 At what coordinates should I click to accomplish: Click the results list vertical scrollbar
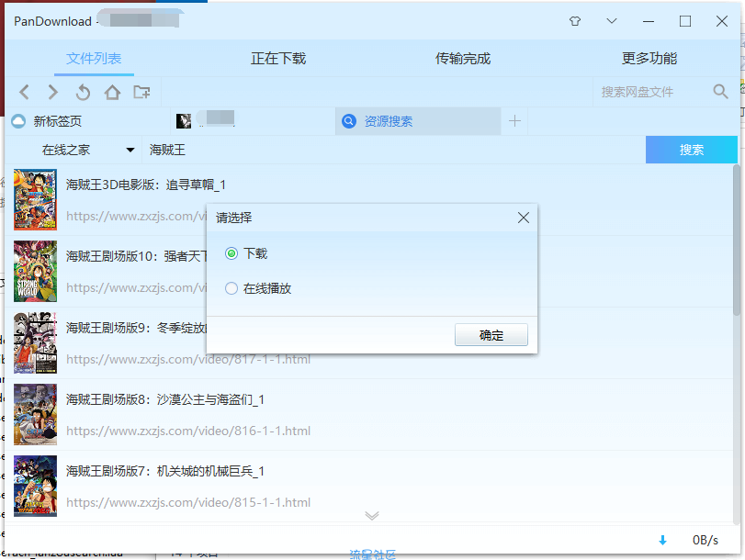pyautogui.click(x=737, y=240)
